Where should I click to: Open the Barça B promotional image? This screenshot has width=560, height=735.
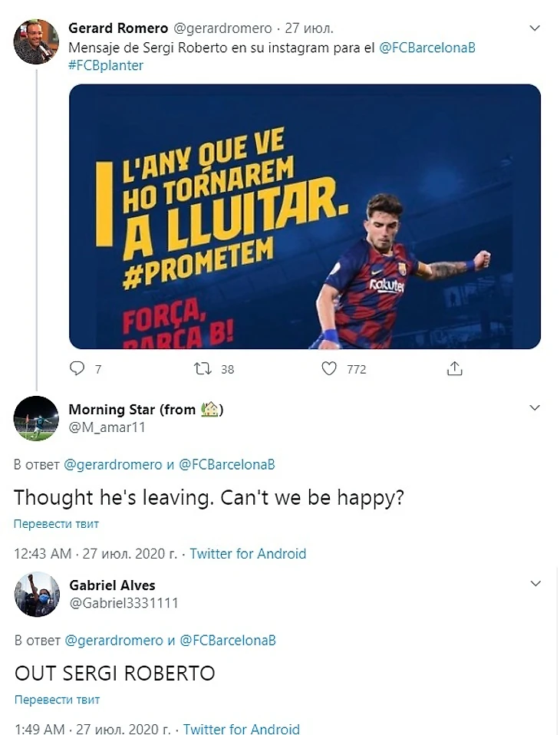305,216
